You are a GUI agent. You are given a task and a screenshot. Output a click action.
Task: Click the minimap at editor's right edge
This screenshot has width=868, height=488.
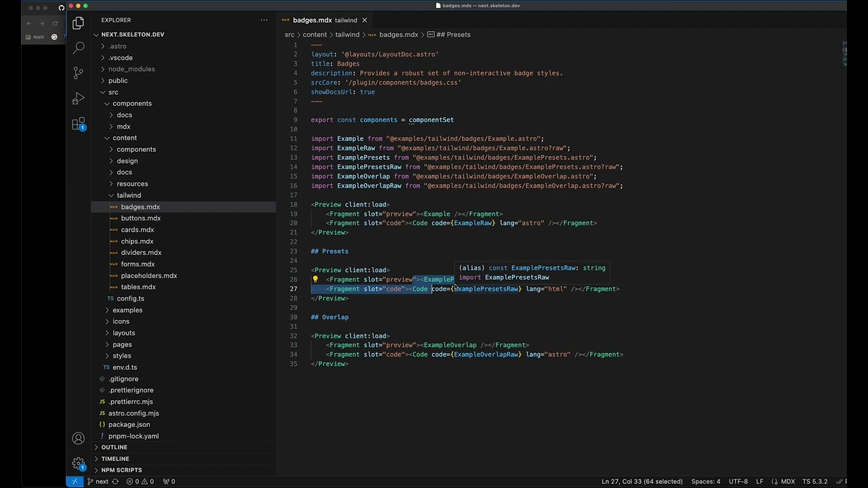[x=844, y=54]
